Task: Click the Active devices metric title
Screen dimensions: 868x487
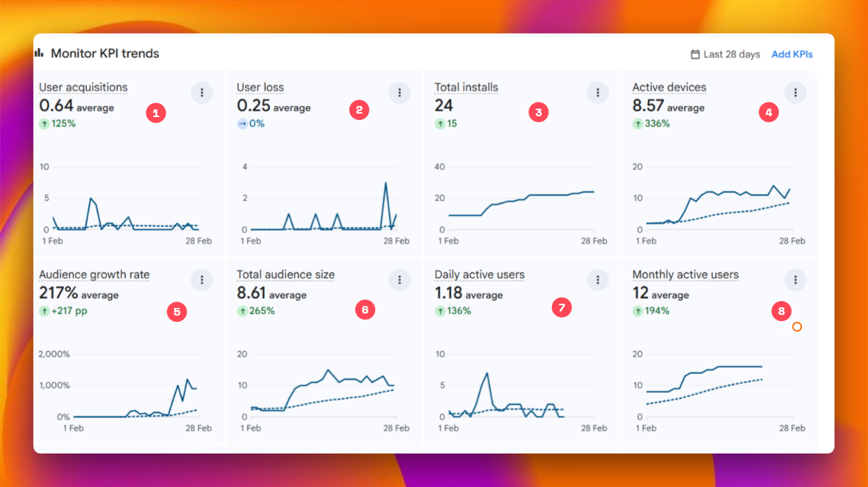Action: point(669,87)
